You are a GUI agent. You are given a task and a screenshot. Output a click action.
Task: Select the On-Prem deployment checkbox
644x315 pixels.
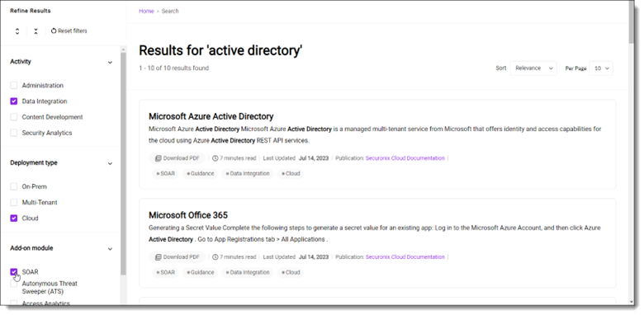click(14, 186)
